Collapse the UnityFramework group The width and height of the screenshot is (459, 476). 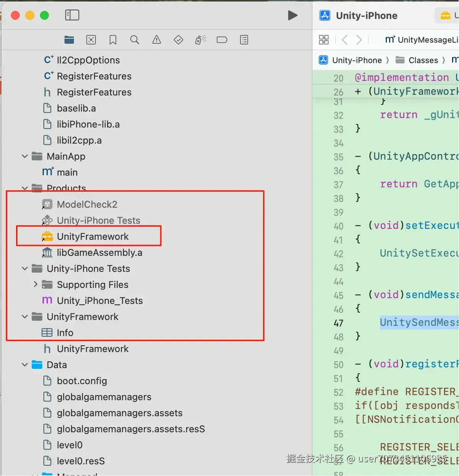point(25,316)
